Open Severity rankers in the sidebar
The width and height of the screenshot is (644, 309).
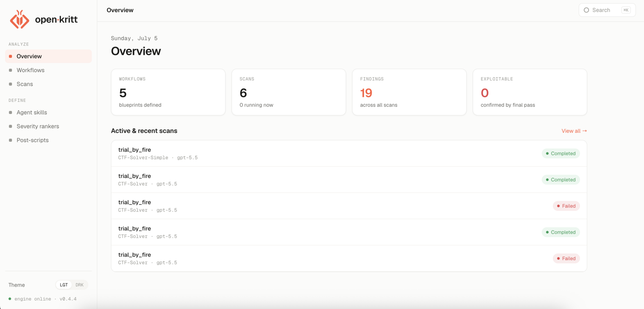[x=48, y=126]
